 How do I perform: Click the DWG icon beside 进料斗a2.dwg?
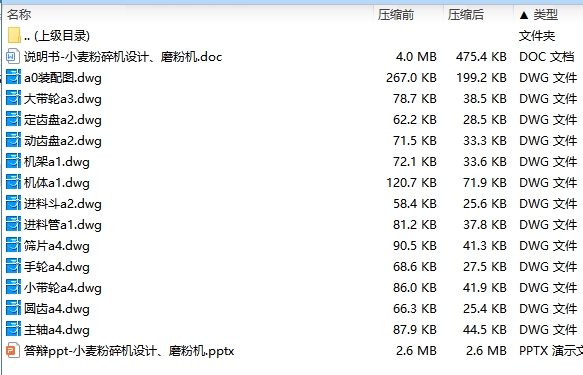tap(13, 203)
